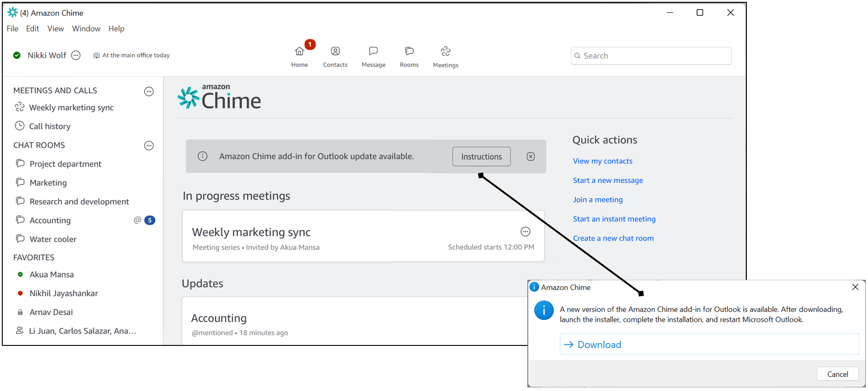The image size is (868, 391).
Task: Click Download in the Amazon Chime dialog
Action: coord(709,345)
